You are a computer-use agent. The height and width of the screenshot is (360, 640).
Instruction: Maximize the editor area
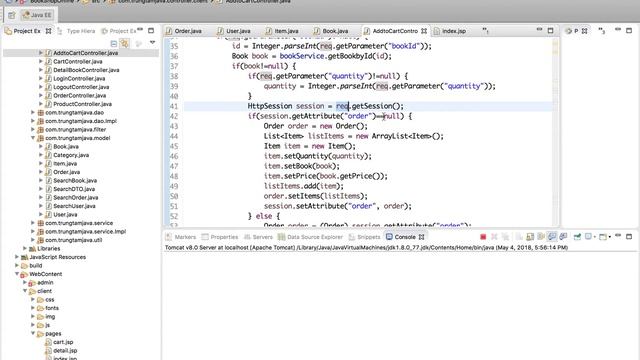[x=550, y=30]
